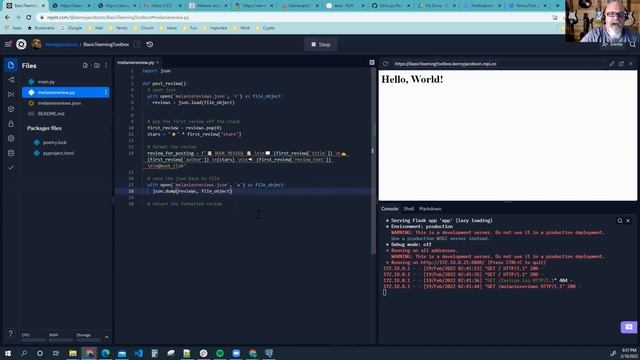
Task: Switch to the Shell tab
Action: coord(409,209)
